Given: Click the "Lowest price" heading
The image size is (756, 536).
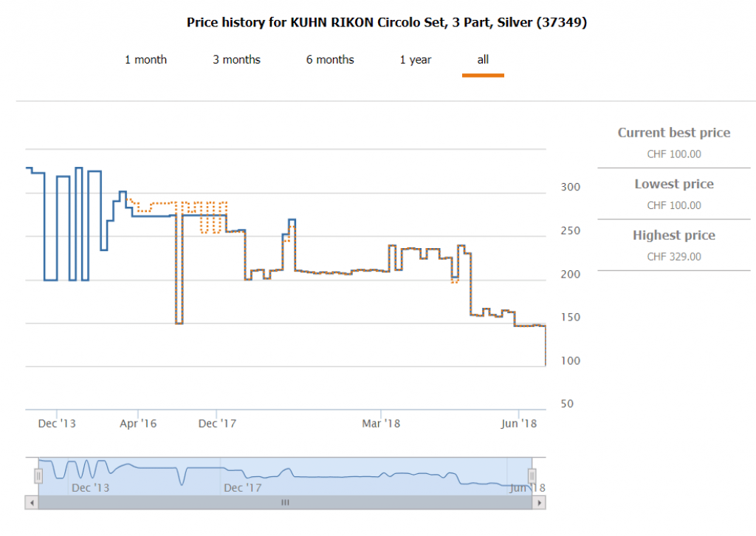Looking at the screenshot, I should [673, 184].
